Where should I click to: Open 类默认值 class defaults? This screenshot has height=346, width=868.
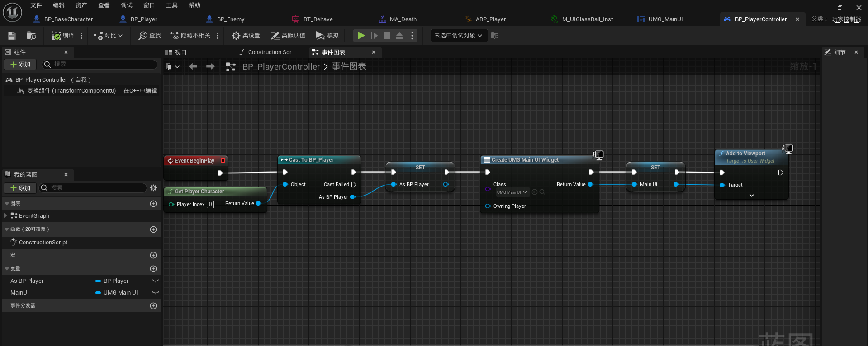click(288, 36)
